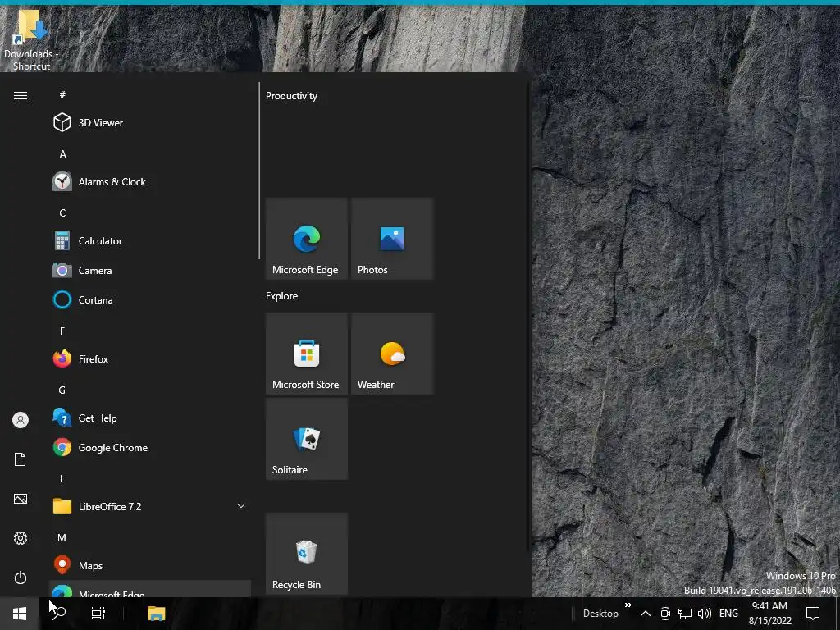The image size is (840, 630).
Task: Click the Productivity group title
Action: tap(291, 96)
